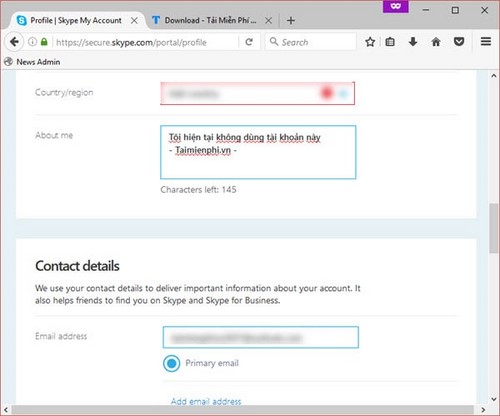
Task: Open site information icon in address bar
Action: (32, 42)
